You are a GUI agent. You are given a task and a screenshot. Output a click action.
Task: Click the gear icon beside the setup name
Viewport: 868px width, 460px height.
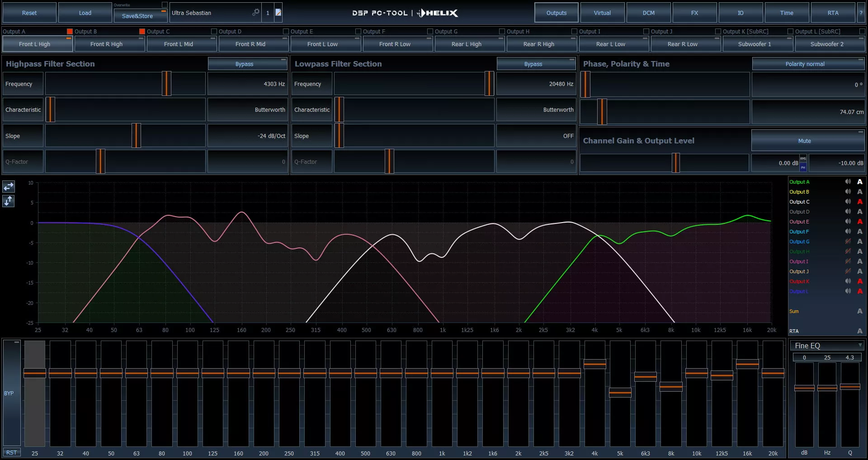[256, 12]
